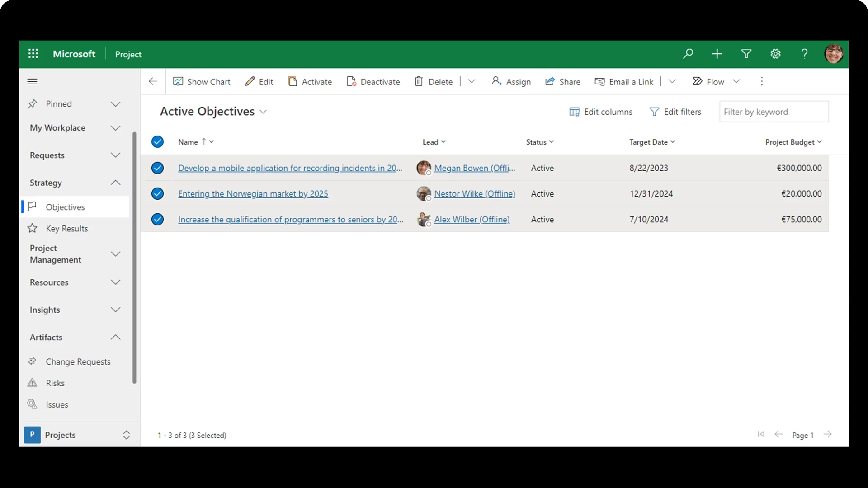Click Show Chart in command bar
The image size is (868, 488).
(202, 81)
